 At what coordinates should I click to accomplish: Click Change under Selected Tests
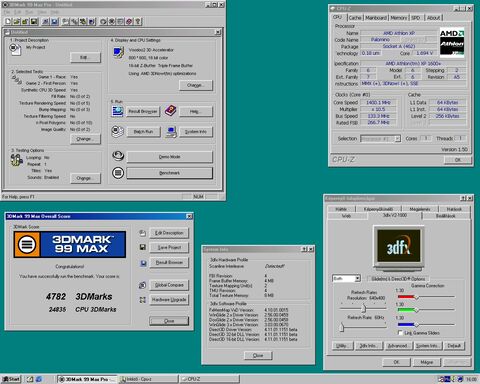click(x=85, y=139)
